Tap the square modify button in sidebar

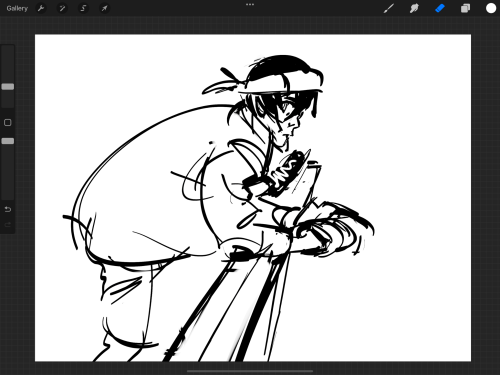coord(8,122)
